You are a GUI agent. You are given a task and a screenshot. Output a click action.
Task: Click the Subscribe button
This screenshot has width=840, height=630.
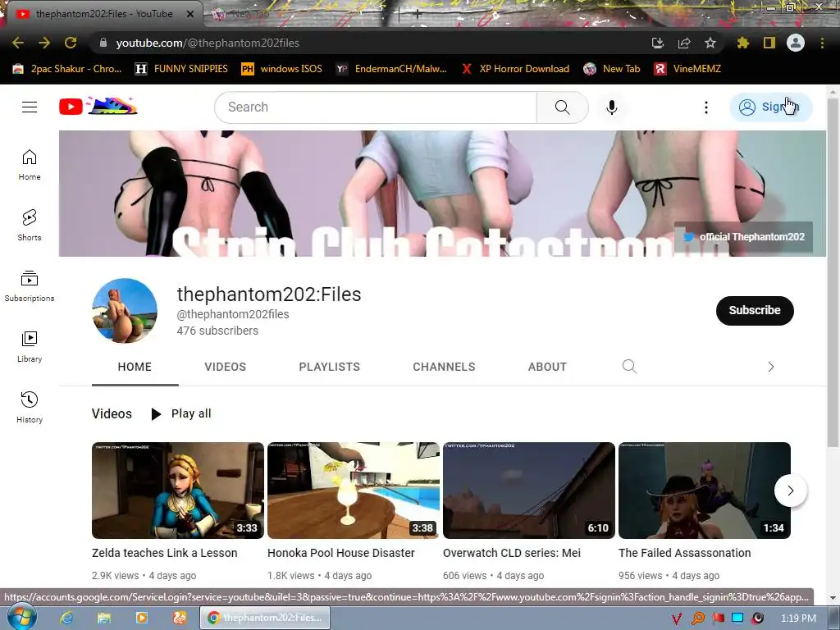(x=755, y=310)
